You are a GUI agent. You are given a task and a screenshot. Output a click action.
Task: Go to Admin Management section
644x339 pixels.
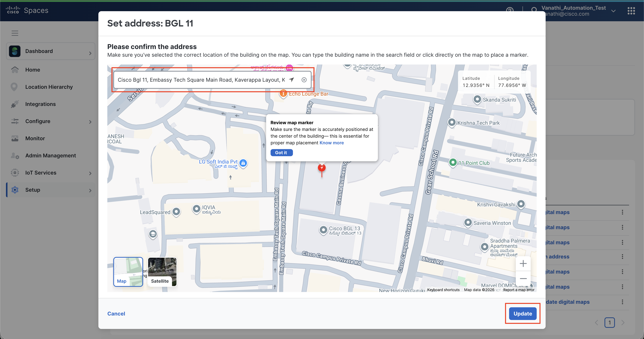[50, 155]
